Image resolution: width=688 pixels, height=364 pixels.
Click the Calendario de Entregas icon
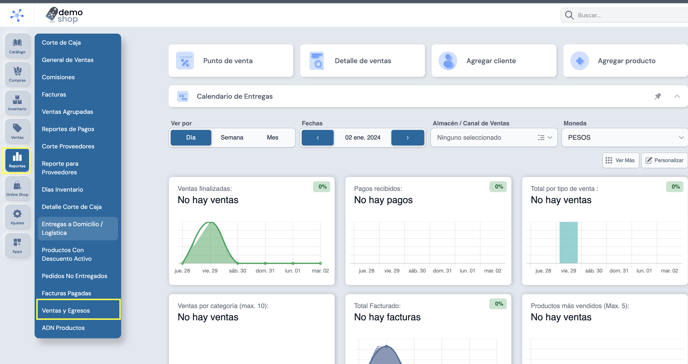(183, 96)
